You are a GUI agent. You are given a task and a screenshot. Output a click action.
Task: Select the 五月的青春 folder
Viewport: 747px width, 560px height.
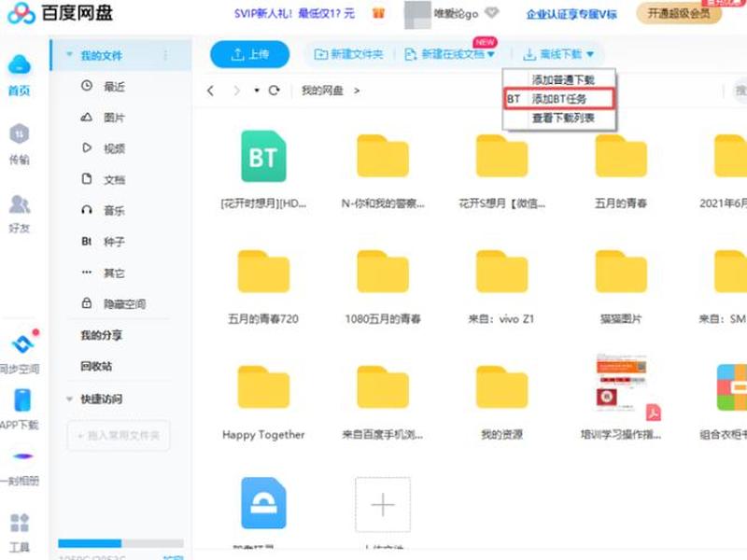[x=621, y=156]
